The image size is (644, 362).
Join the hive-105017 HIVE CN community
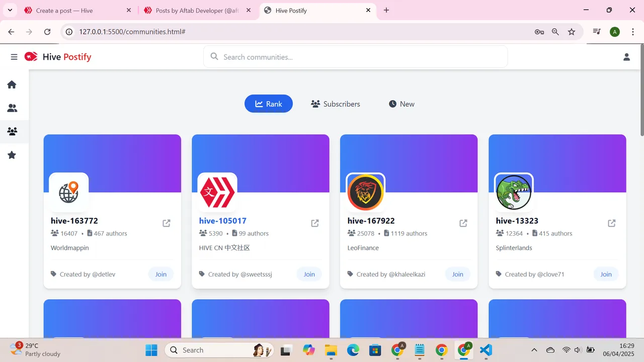click(309, 274)
